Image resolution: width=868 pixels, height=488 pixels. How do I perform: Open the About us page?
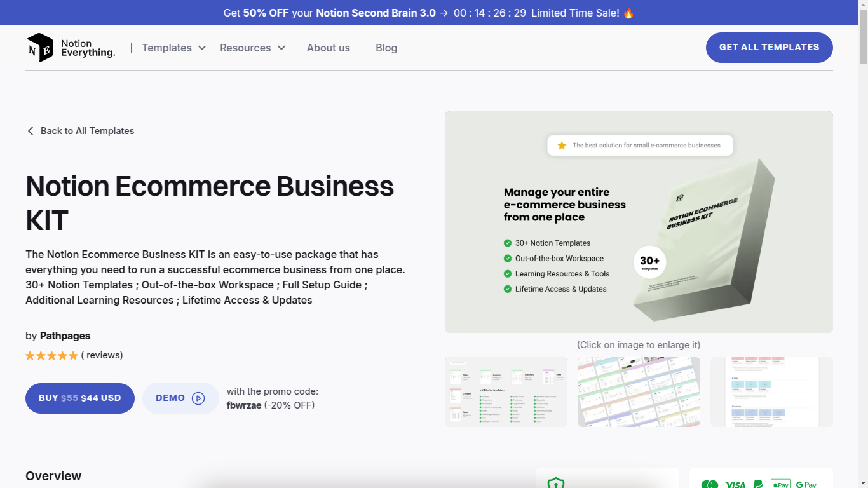click(329, 48)
